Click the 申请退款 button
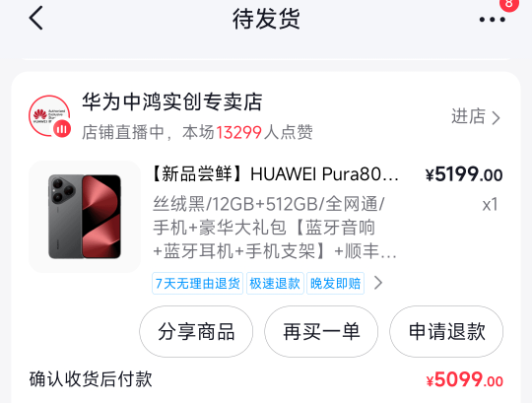 [446, 331]
